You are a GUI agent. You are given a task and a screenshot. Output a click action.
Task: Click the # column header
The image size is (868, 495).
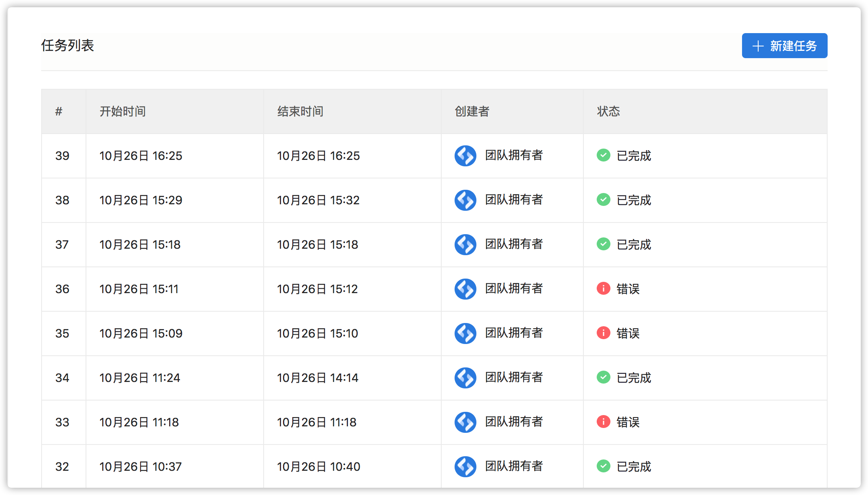pyautogui.click(x=59, y=111)
